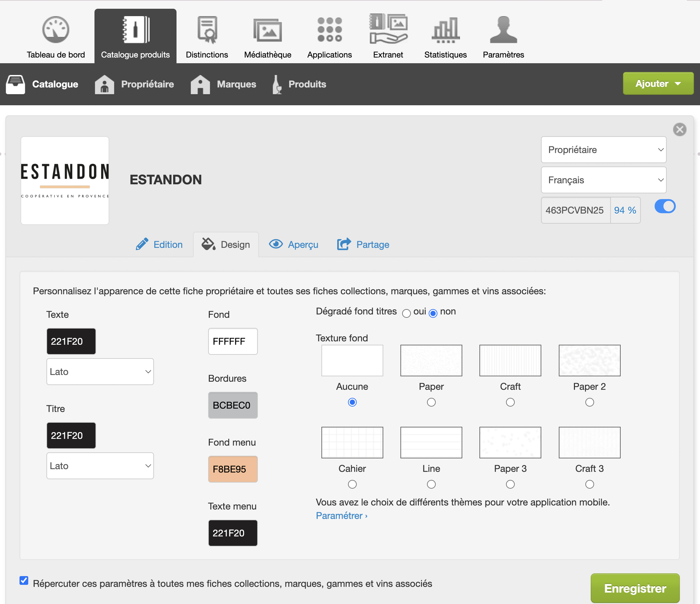700x604 pixels.
Task: Open the Titre color swatch 221F20
Action: (x=71, y=435)
